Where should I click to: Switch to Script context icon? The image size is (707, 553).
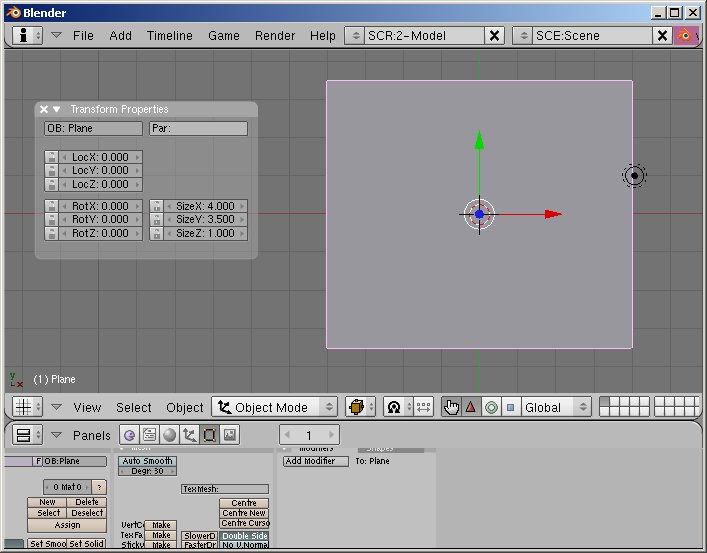[149, 435]
